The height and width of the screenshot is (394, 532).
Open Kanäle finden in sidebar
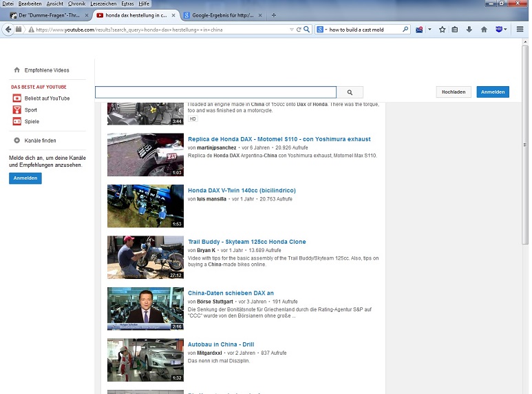pos(40,141)
